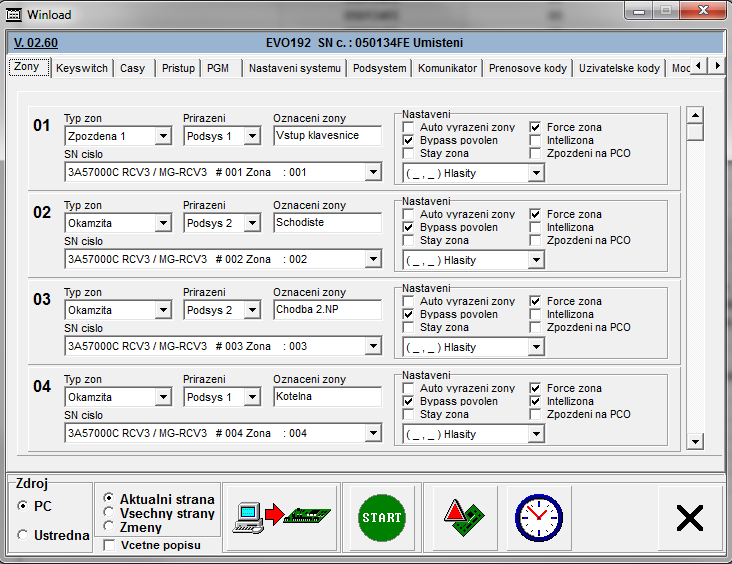Open the Komunikator tab
732x564 pixels.
coord(447,68)
